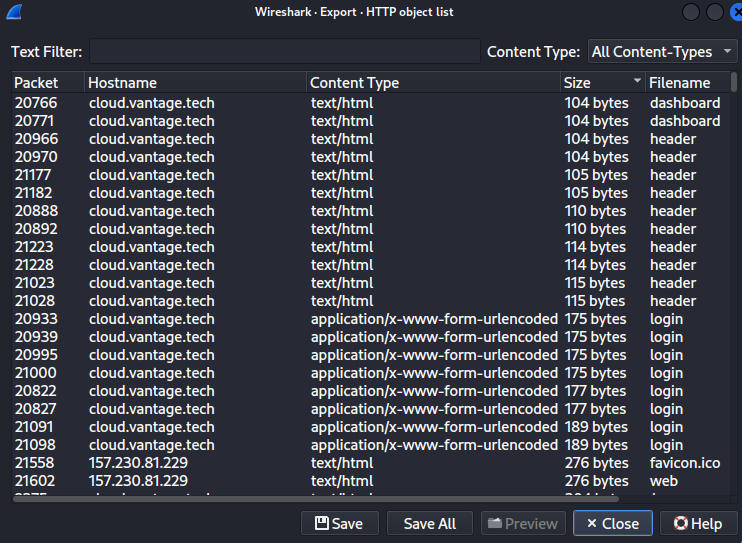Image resolution: width=742 pixels, height=543 pixels.
Task: Click 157.230.81.229 hostname in packet 21602 row
Action: pyautogui.click(x=138, y=481)
